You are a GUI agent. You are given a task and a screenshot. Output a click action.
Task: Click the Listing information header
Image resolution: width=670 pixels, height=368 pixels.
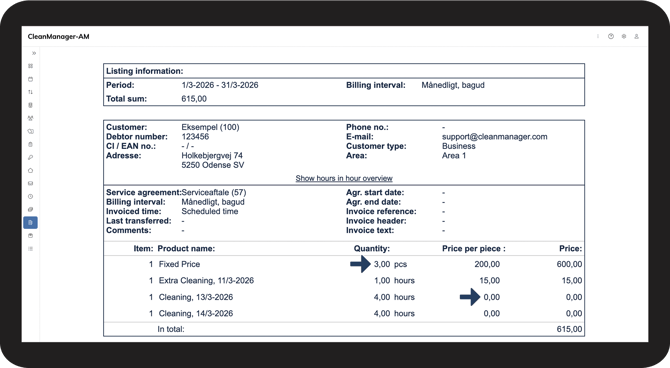pyautogui.click(x=144, y=71)
